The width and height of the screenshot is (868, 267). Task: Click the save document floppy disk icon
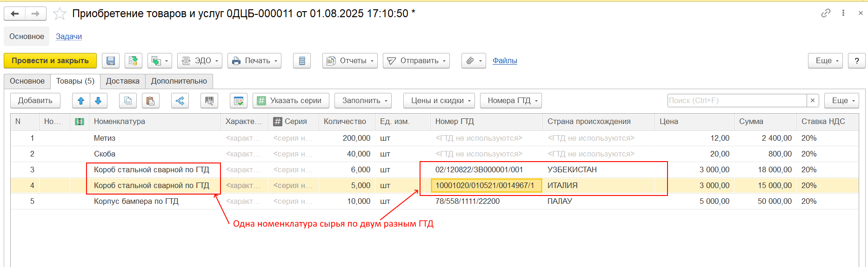click(x=111, y=61)
